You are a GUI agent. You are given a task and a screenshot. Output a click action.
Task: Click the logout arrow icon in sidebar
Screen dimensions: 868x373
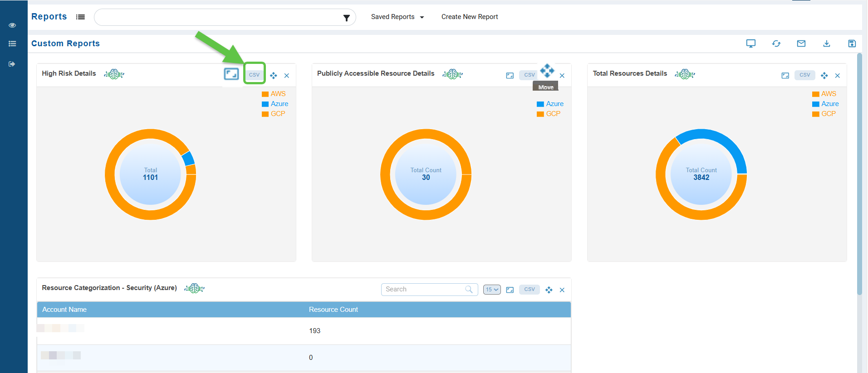click(x=12, y=64)
